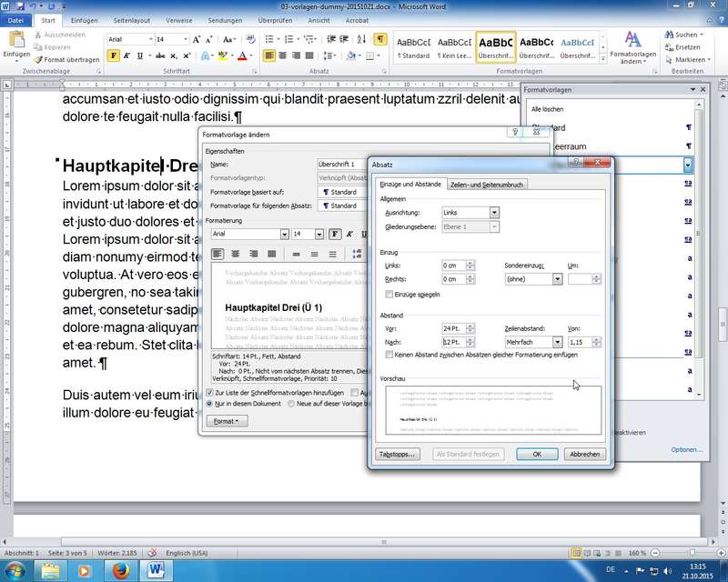Click the Bold button in the ribbon
The width and height of the screenshot is (728, 582).
pyautogui.click(x=114, y=55)
